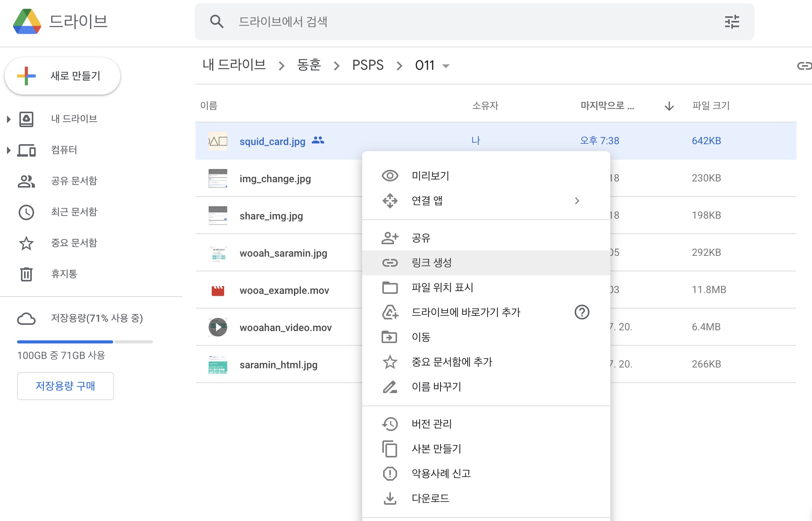Viewport: 812px width, 521px height.
Task: Expand the 컴퓨터 tree arrow
Action: coord(9,150)
